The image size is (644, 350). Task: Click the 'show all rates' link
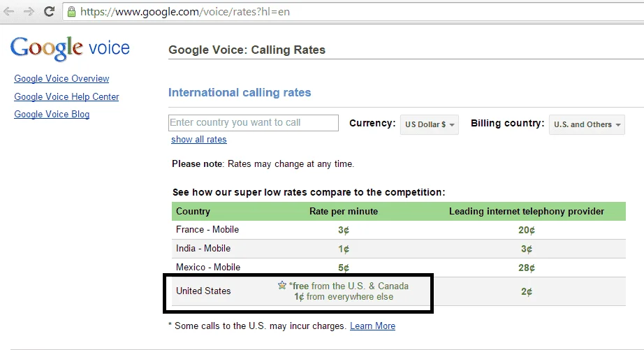click(x=199, y=139)
